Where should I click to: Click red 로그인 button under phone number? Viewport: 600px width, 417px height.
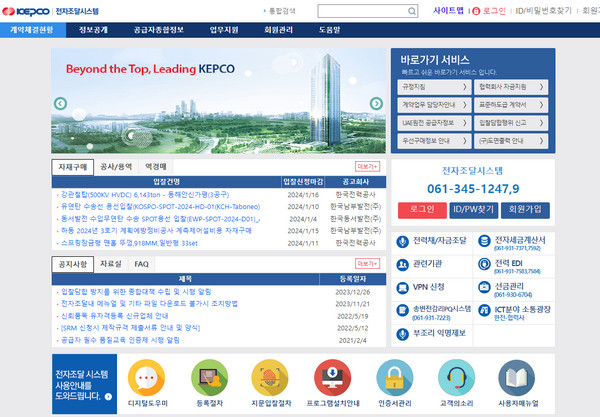tap(422, 210)
